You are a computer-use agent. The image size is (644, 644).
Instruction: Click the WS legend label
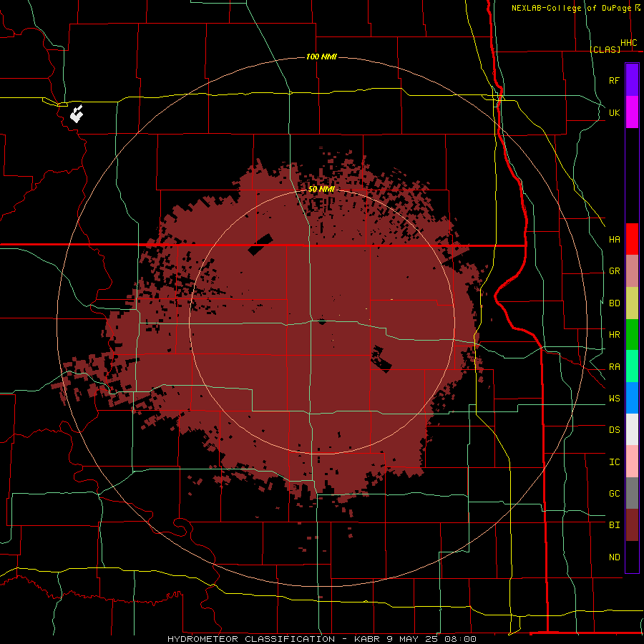(x=615, y=399)
